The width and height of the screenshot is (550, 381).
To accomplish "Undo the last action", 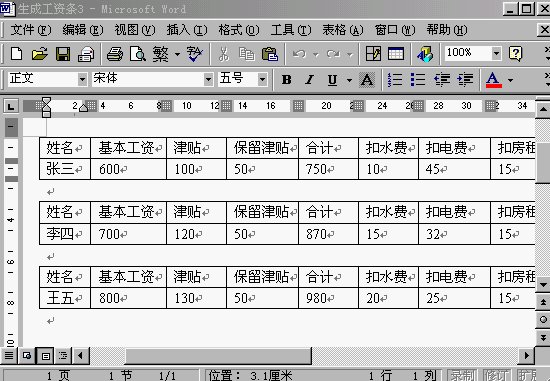I will (299, 54).
